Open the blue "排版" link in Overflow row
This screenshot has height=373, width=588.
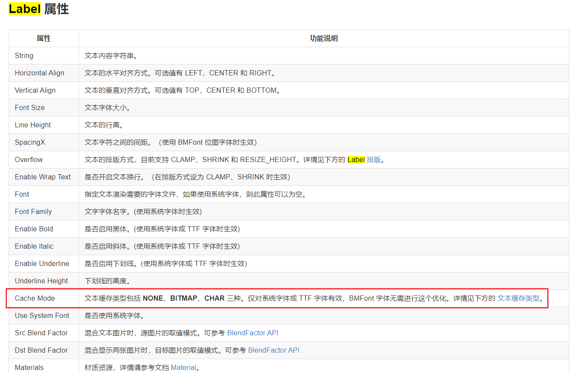374,159
